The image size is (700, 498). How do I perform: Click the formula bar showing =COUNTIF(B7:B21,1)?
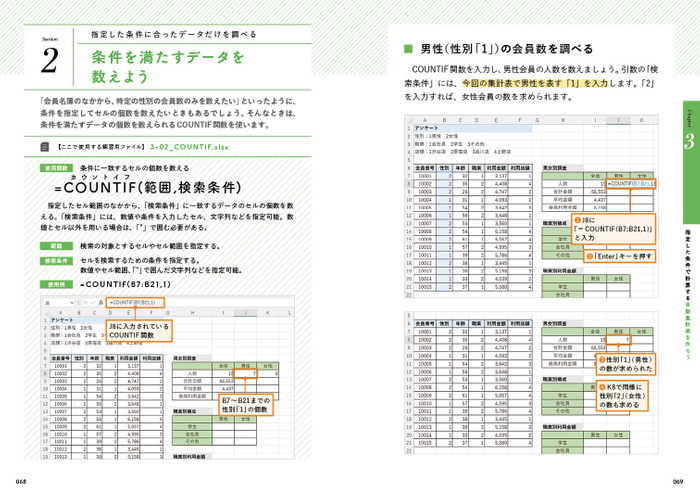pos(135,303)
